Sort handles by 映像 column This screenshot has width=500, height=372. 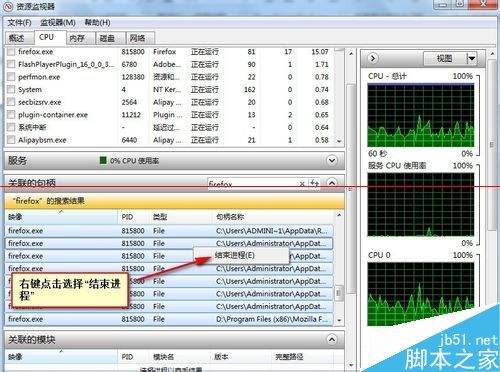[61, 217]
